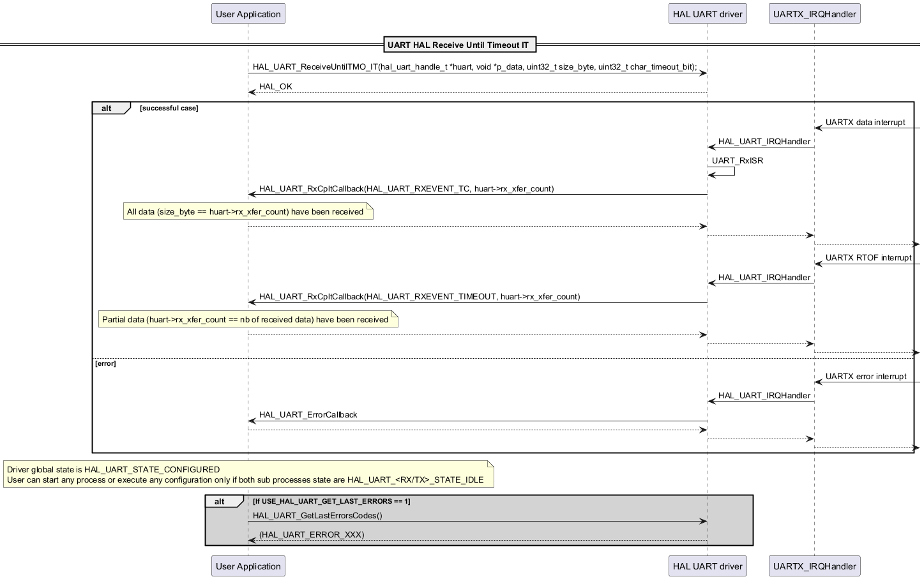Click the 'Driver global state is HAL_UART_STATE_CONFIGURED' note
The width and height of the screenshot is (924, 579).
tap(248, 474)
